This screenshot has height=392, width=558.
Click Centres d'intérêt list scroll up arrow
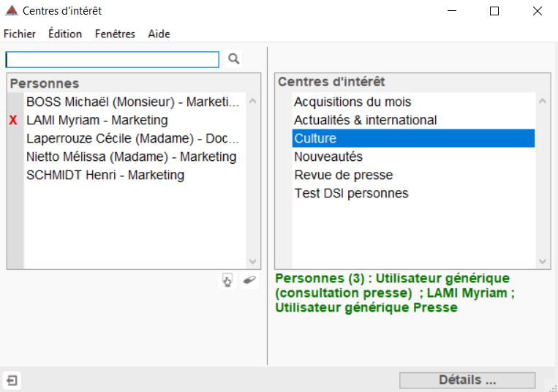pyautogui.click(x=543, y=102)
